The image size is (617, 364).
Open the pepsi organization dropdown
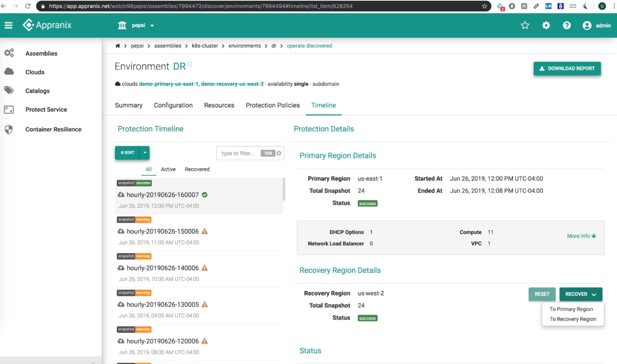[142, 25]
